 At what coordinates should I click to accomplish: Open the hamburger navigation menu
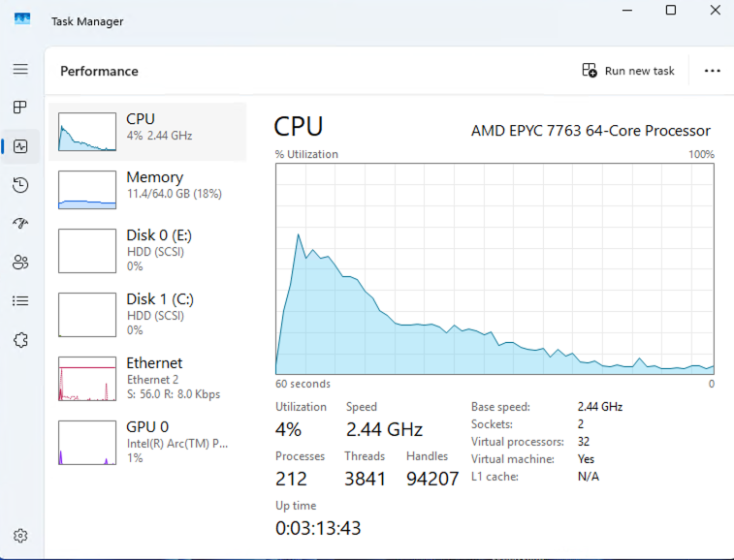(20, 70)
